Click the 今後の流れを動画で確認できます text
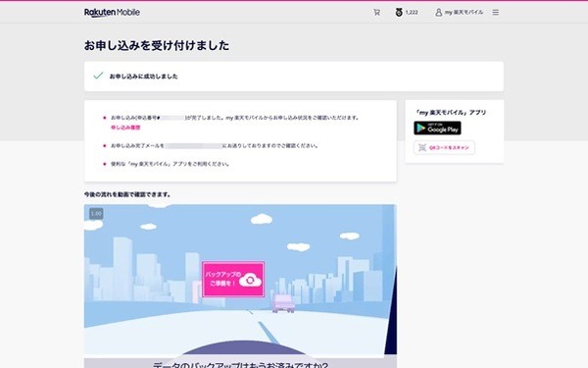Screen dimensions: 588x368 (127, 194)
